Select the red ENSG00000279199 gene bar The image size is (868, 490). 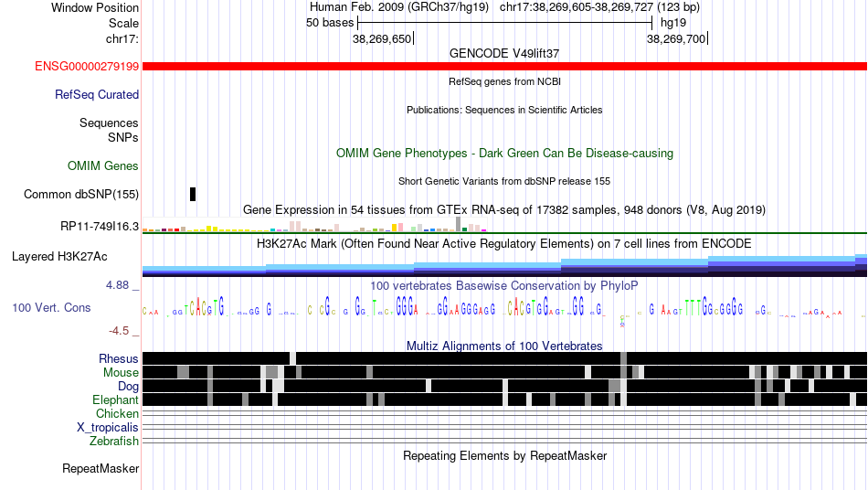point(504,67)
